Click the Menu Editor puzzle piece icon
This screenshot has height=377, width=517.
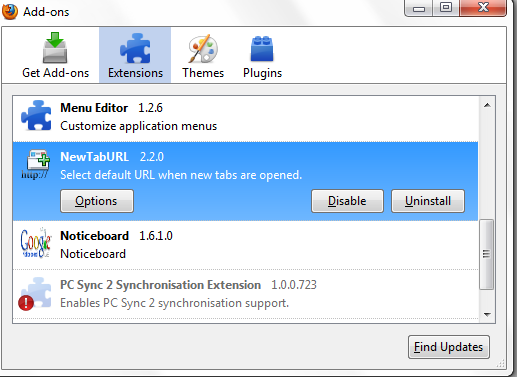[x=36, y=115]
